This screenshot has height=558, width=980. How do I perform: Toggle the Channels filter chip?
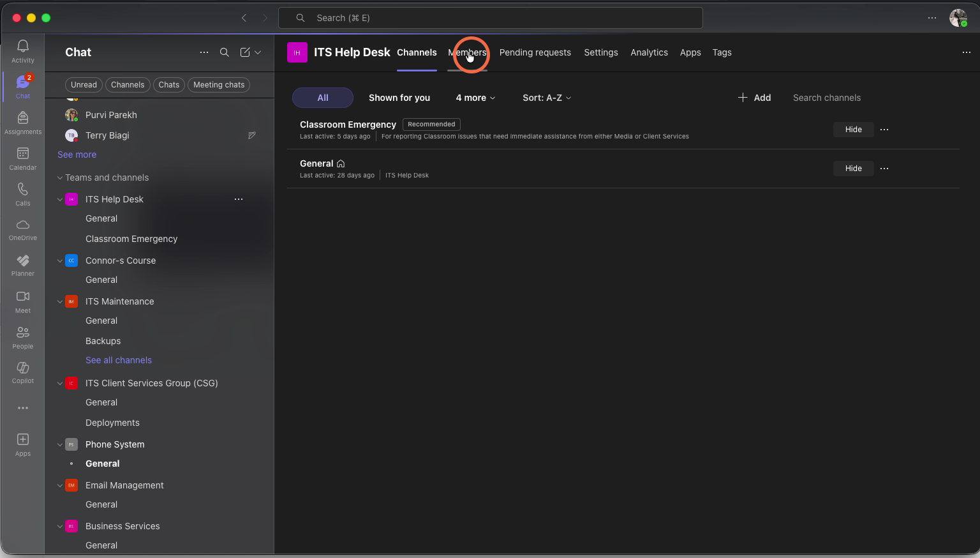(x=128, y=85)
